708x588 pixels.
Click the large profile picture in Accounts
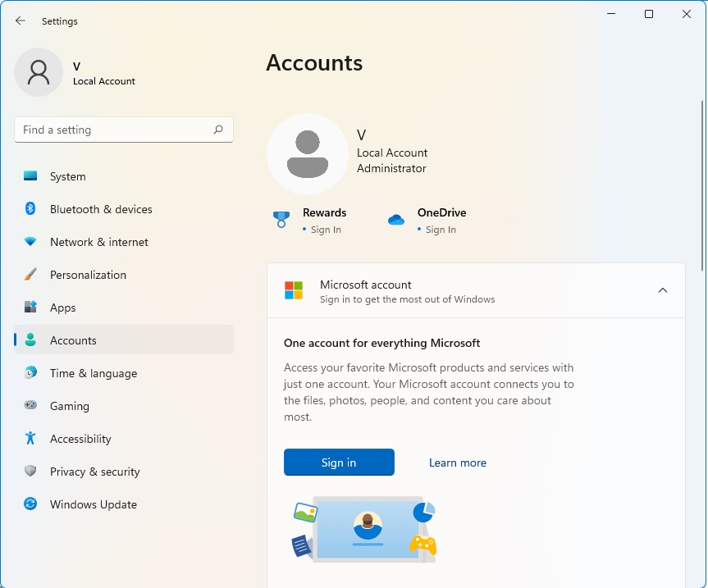308,154
